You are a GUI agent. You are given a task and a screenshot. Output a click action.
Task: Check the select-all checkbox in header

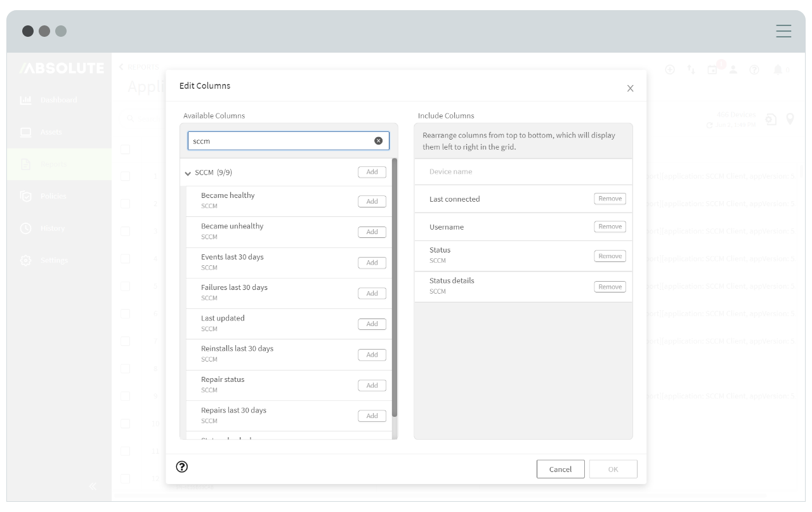(x=125, y=149)
